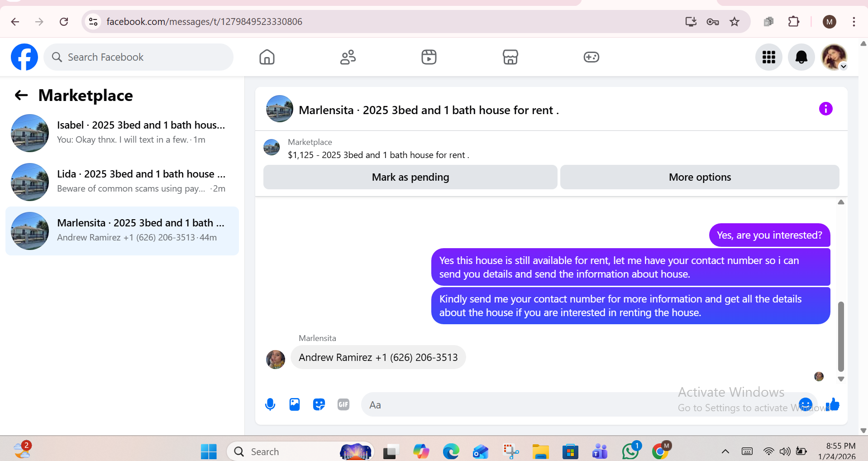Open Chrome profile M avatar

pos(830,22)
